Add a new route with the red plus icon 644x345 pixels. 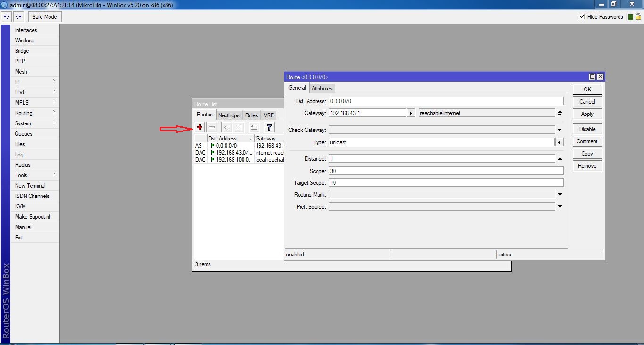click(199, 127)
